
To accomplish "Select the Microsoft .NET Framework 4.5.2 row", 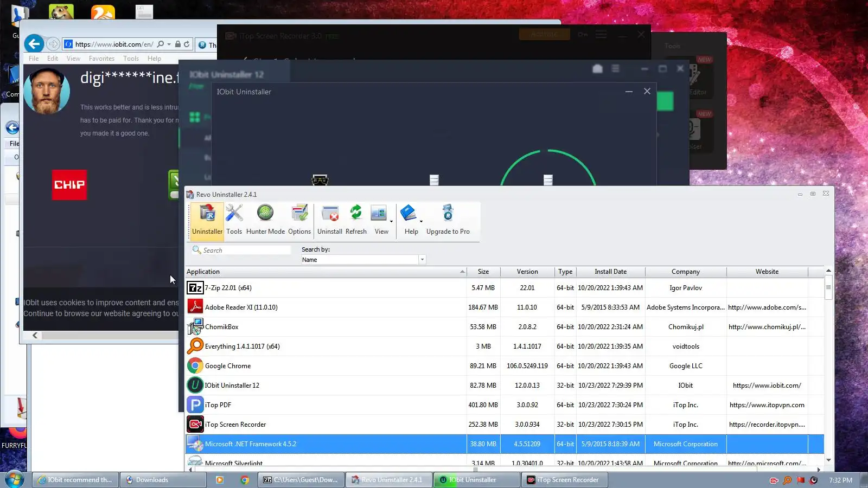I will 505,444.
